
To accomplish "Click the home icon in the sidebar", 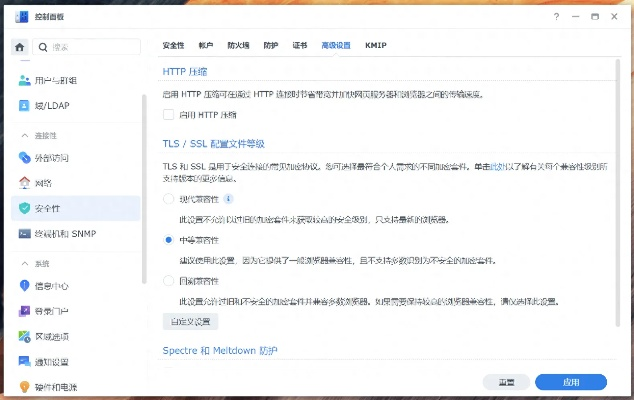I will click(19, 47).
